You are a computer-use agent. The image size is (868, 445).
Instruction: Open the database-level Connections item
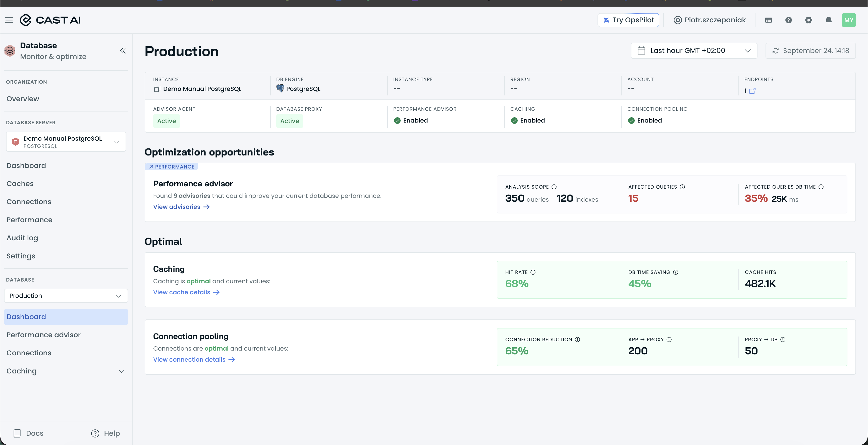tap(29, 353)
